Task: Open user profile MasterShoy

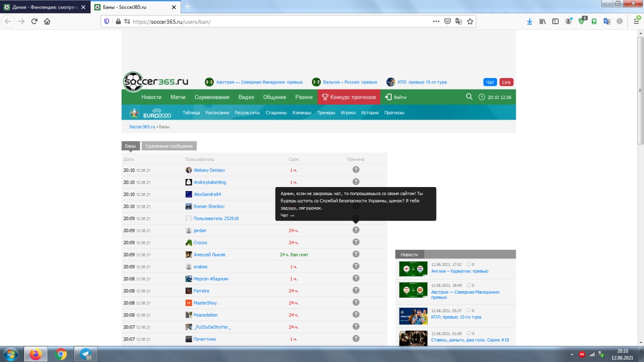Action: [x=206, y=303]
